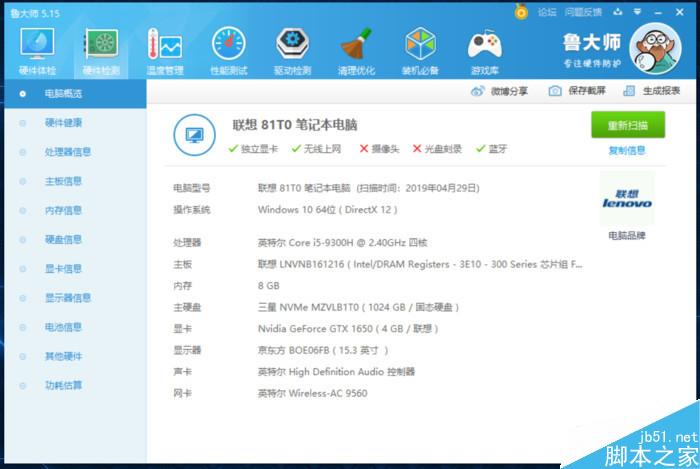Click the 电脑品牌 label under logo

pos(627,236)
